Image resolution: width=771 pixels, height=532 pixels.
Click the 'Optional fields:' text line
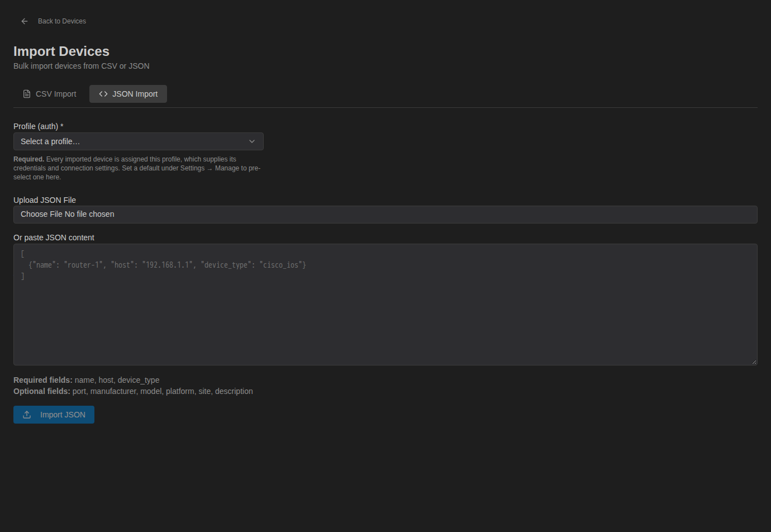pos(133,391)
